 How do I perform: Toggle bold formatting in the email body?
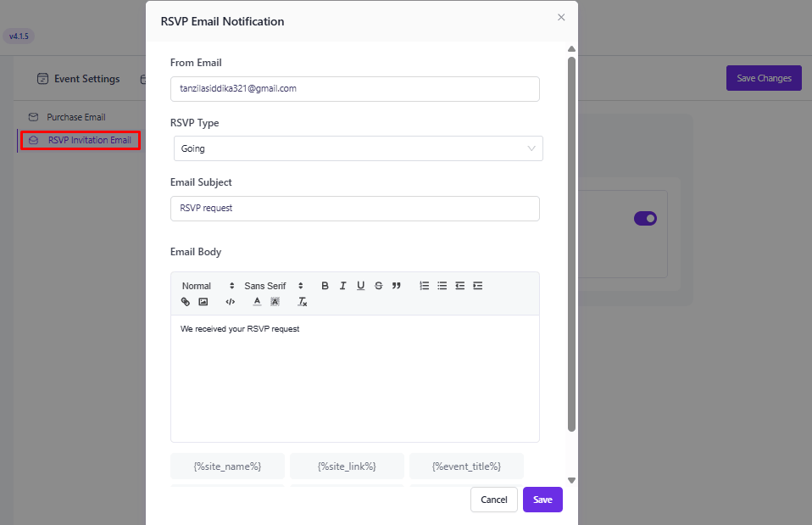325,286
